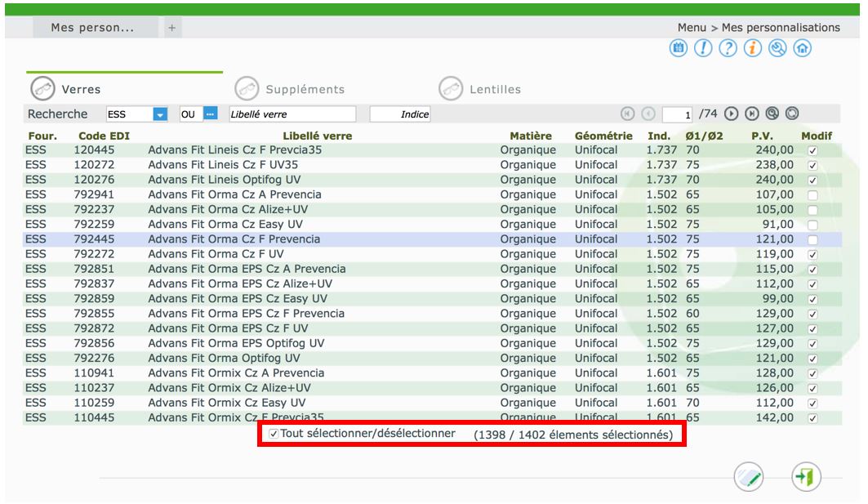Focus the Indice search field
Screen dimensions: 868x504
click(400, 114)
